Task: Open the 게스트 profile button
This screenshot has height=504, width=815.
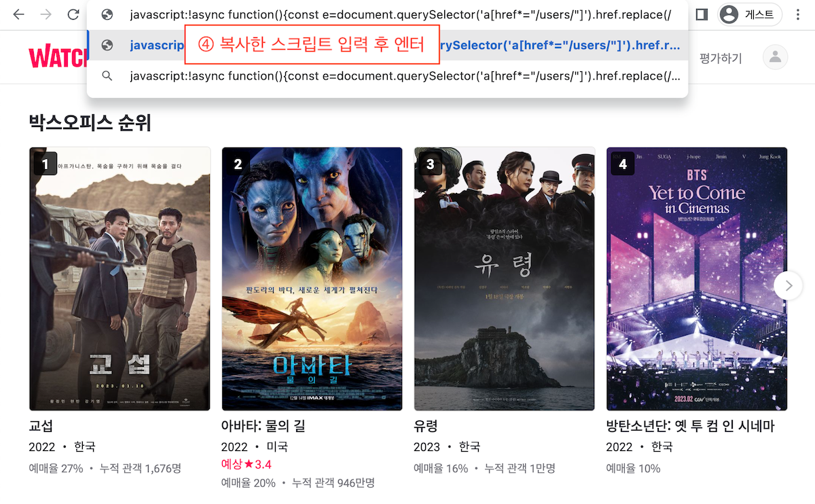Action: coord(750,14)
